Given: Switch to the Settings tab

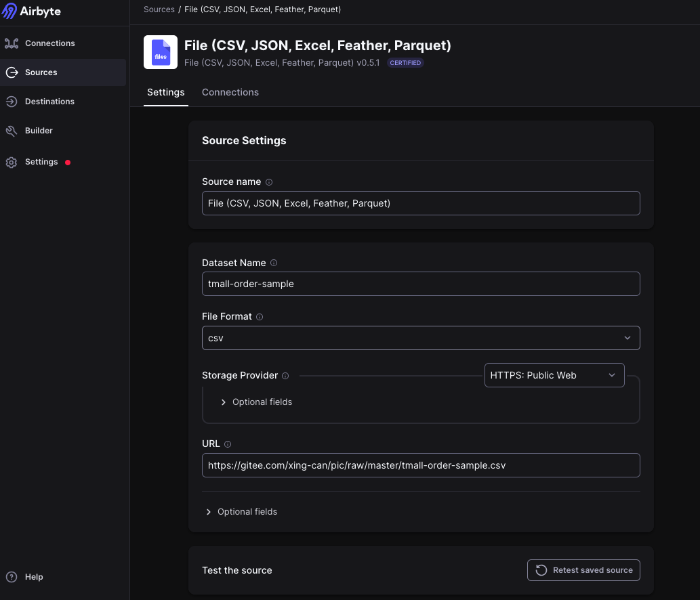Looking at the screenshot, I should [165, 92].
